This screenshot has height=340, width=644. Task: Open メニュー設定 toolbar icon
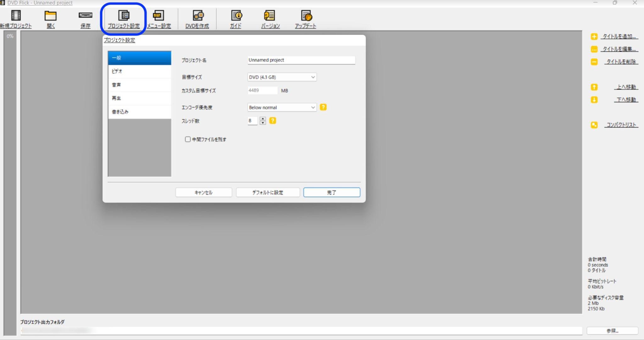(x=158, y=15)
